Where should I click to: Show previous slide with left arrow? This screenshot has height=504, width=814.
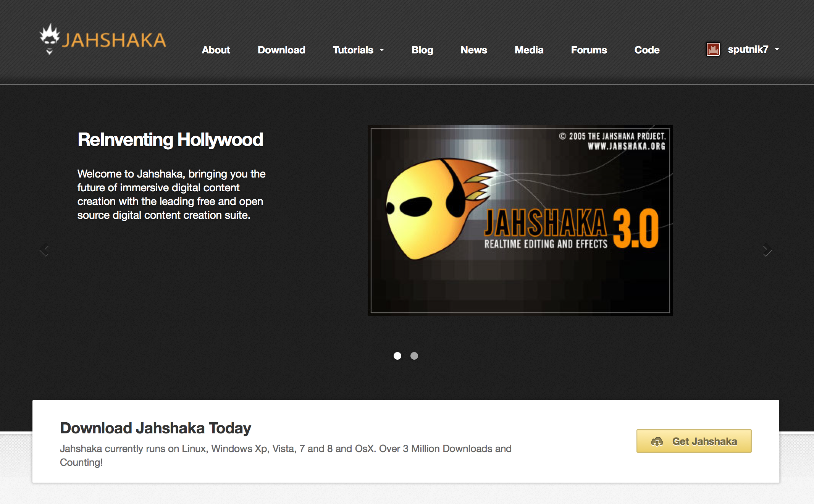[x=44, y=250]
